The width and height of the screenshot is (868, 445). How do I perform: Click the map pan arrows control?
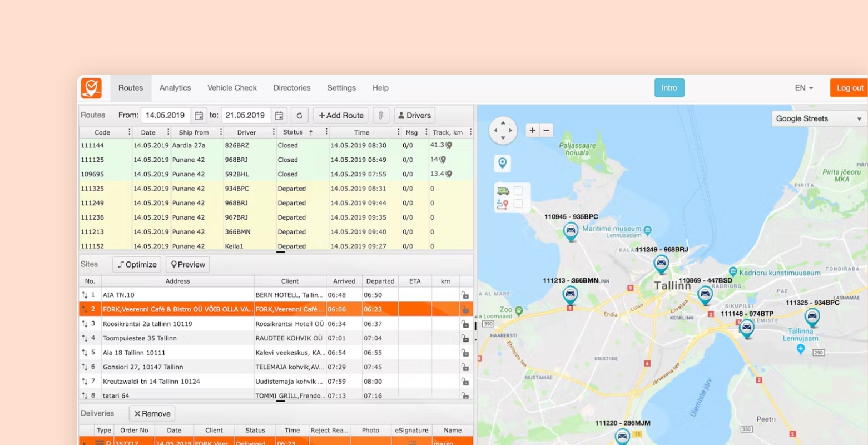pos(503,130)
